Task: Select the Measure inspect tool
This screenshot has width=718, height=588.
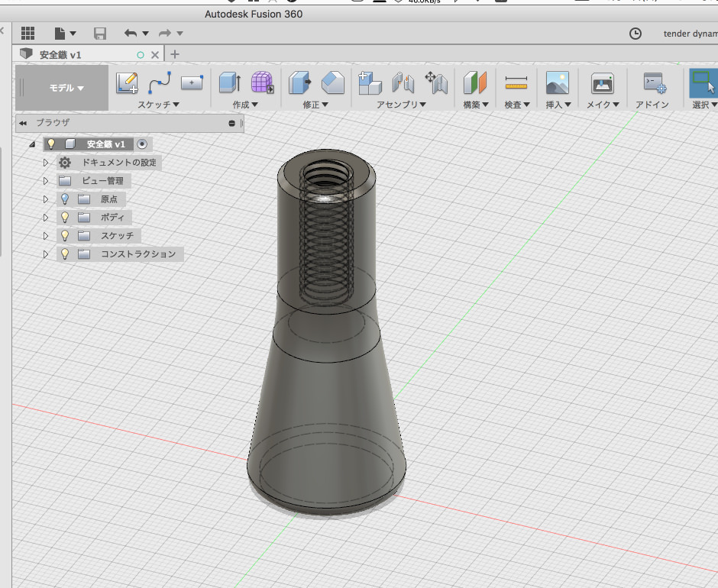Action: tap(516, 83)
